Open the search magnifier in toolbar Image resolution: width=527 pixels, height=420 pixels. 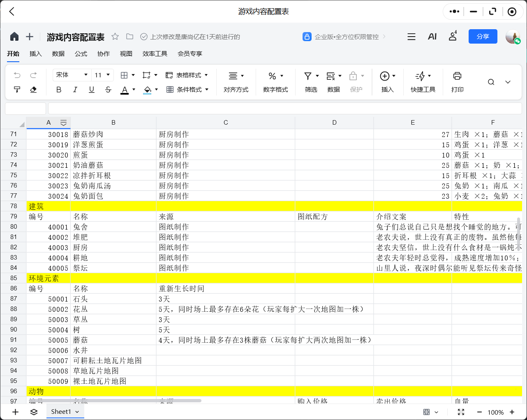[491, 82]
